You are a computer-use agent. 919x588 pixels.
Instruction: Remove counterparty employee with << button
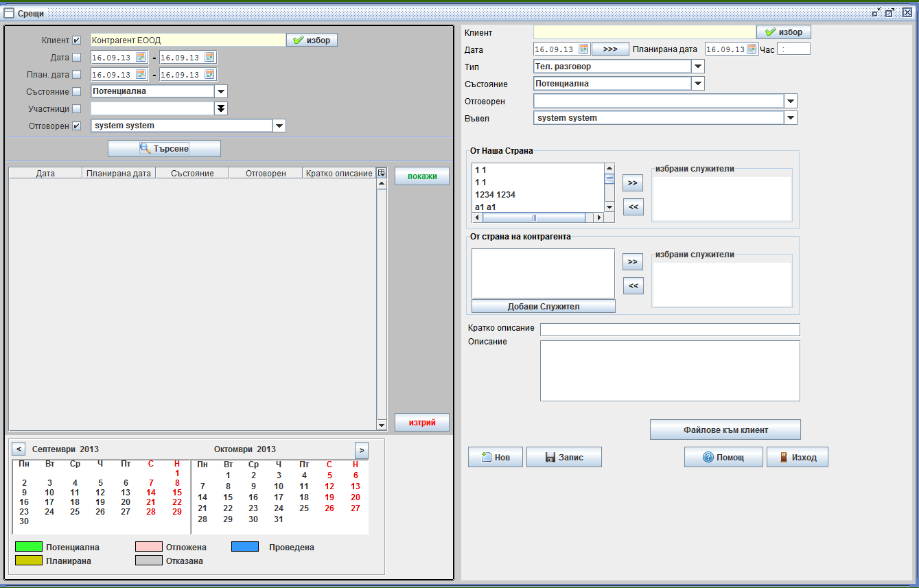tap(633, 285)
